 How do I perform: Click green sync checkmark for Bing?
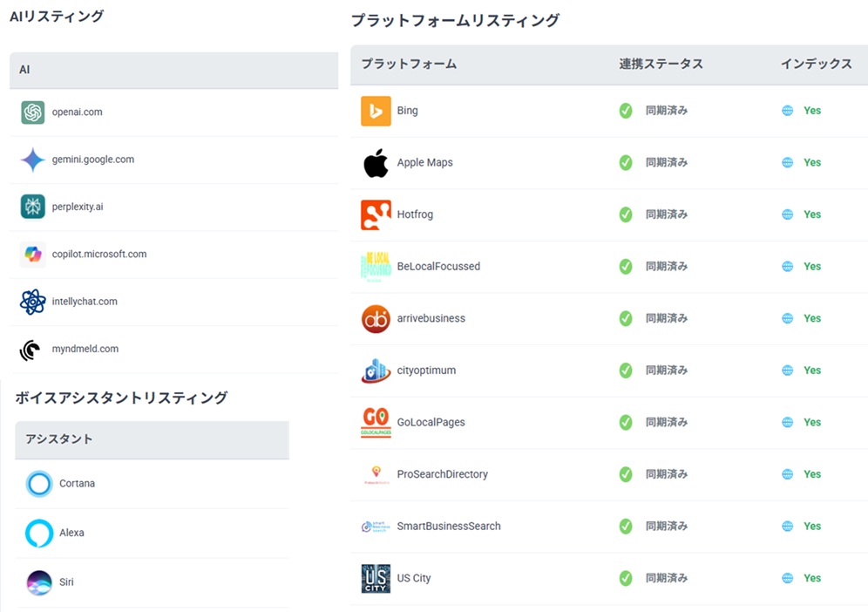click(x=626, y=111)
